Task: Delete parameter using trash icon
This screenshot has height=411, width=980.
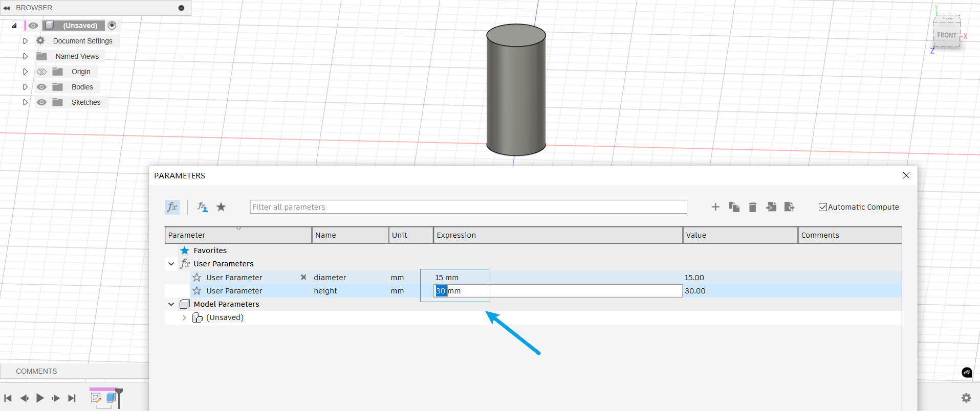Action: tap(752, 207)
